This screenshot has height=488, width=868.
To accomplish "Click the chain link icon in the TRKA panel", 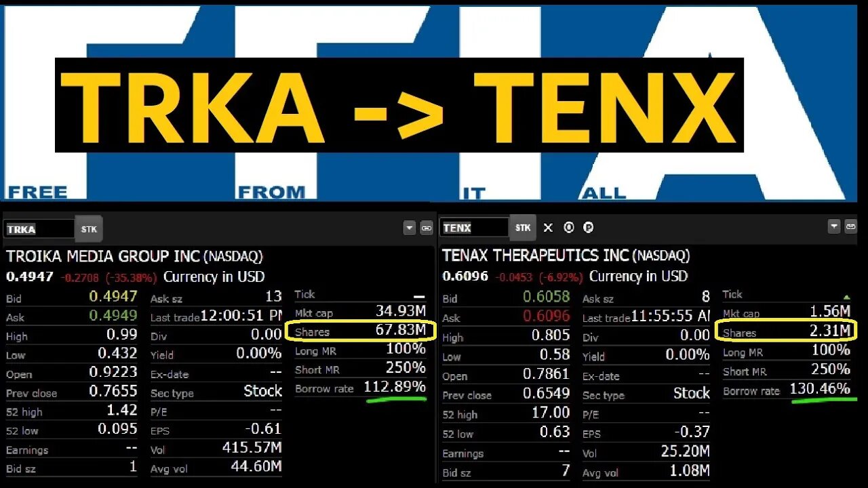I will [427, 228].
